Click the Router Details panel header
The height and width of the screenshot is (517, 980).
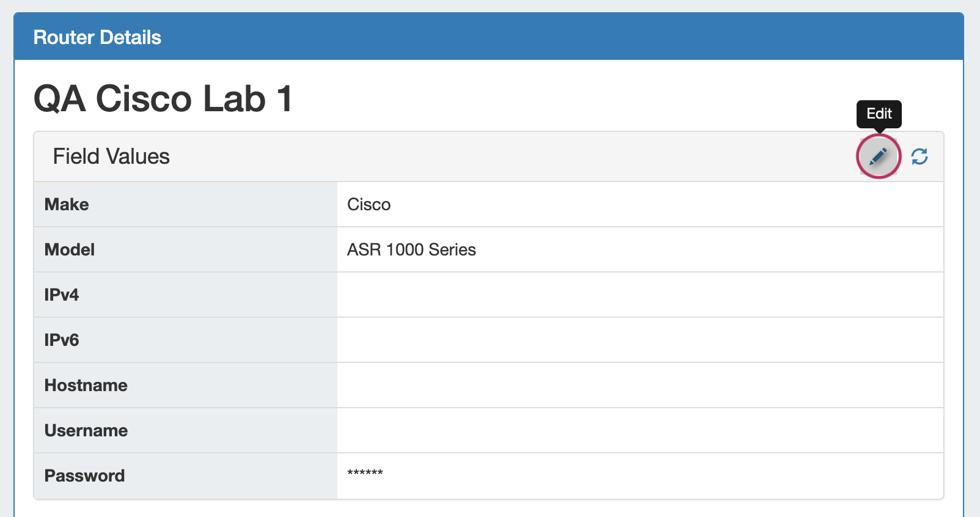(x=97, y=37)
